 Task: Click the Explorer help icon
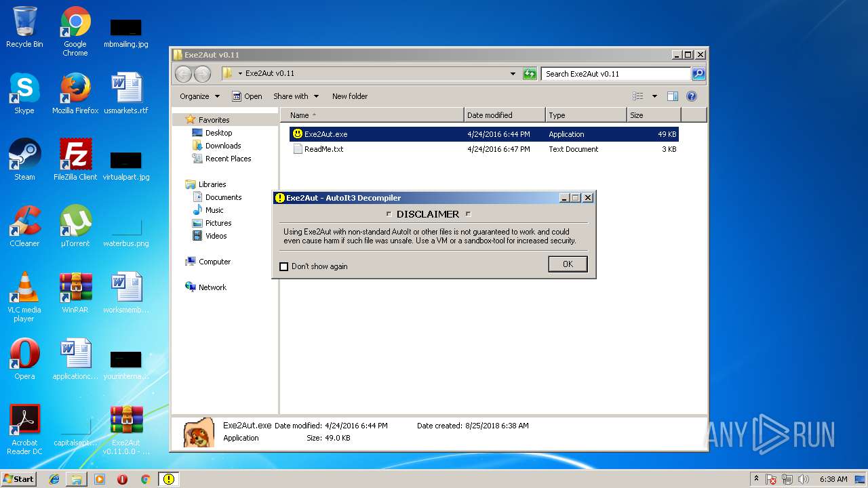(692, 96)
